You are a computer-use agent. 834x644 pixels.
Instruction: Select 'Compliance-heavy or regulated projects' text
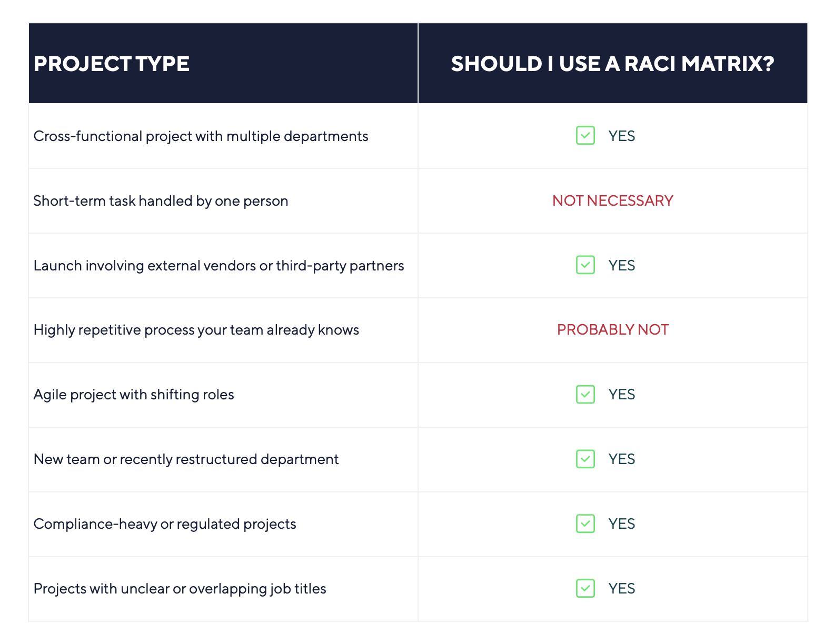(165, 524)
